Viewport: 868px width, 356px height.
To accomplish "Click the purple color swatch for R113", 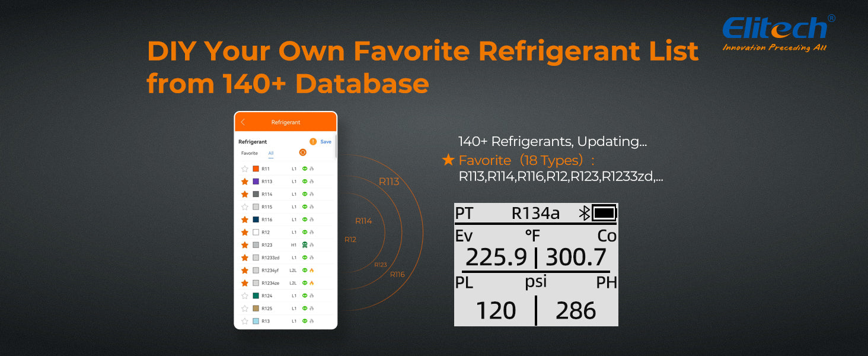I will click(x=256, y=182).
